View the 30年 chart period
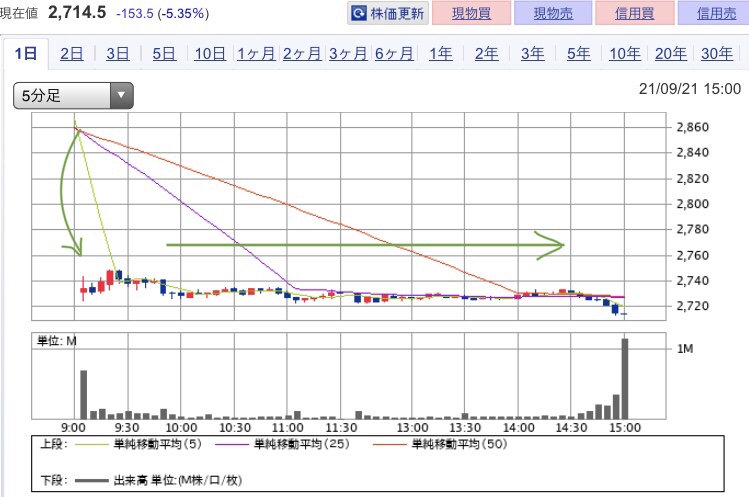 click(717, 54)
